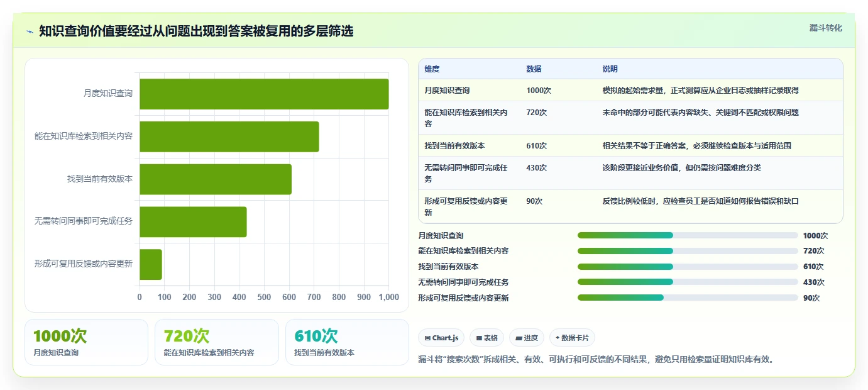Open the 1000次 summary card
Viewport: 868px width, 390px height.
pyautogui.click(x=86, y=342)
